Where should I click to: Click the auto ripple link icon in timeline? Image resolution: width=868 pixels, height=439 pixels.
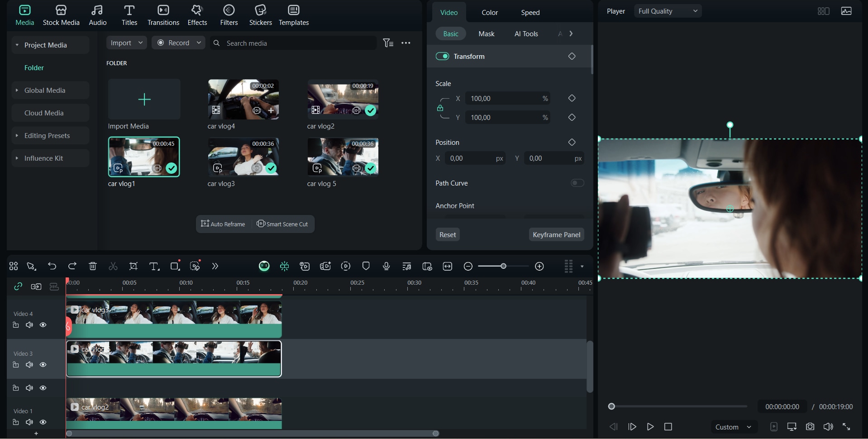(18, 286)
